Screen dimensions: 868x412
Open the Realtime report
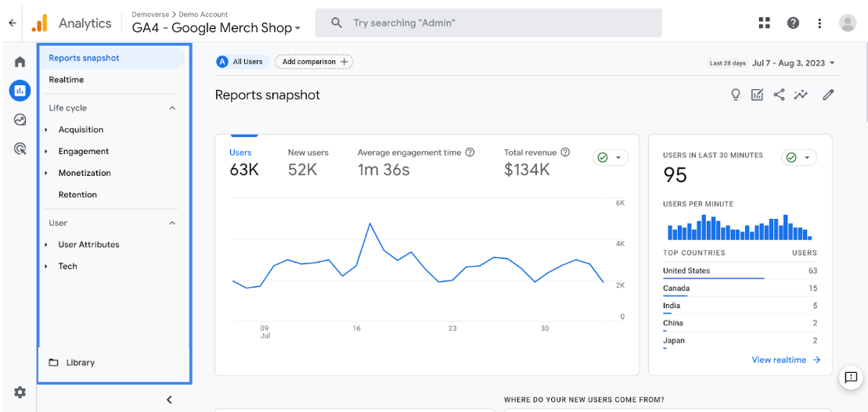click(67, 80)
